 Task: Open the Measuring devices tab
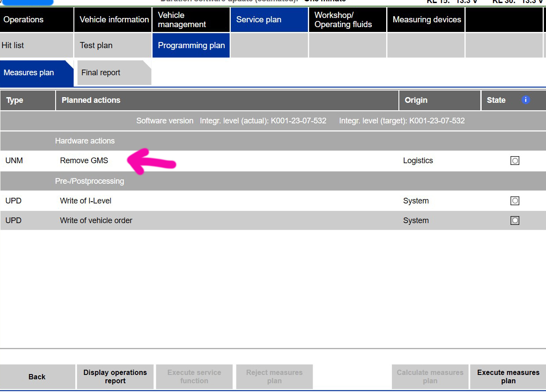coord(426,20)
